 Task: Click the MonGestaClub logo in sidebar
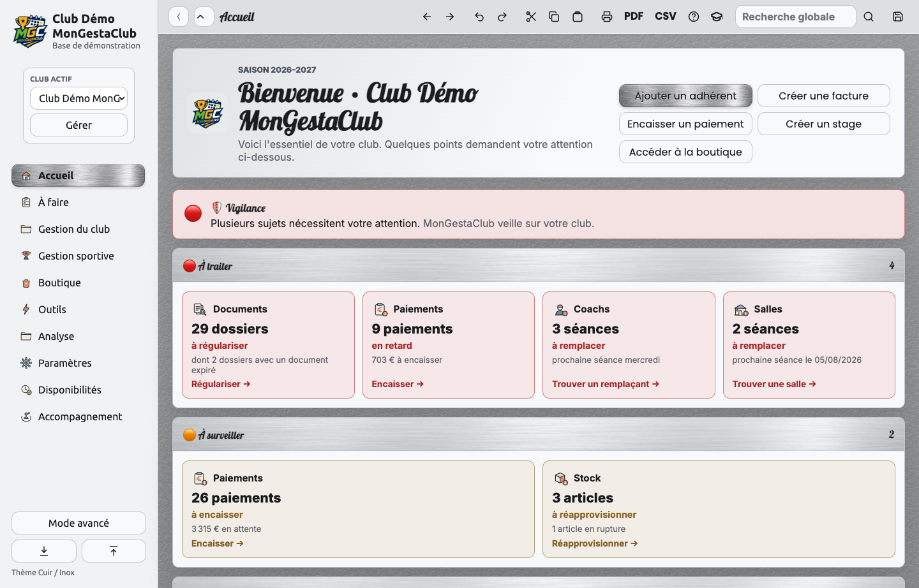[30, 31]
